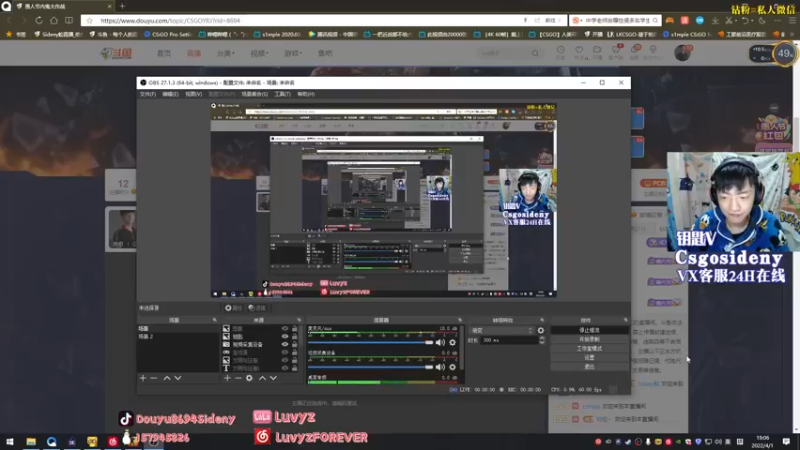Enable 工作室模式 studio mode

pos(589,348)
